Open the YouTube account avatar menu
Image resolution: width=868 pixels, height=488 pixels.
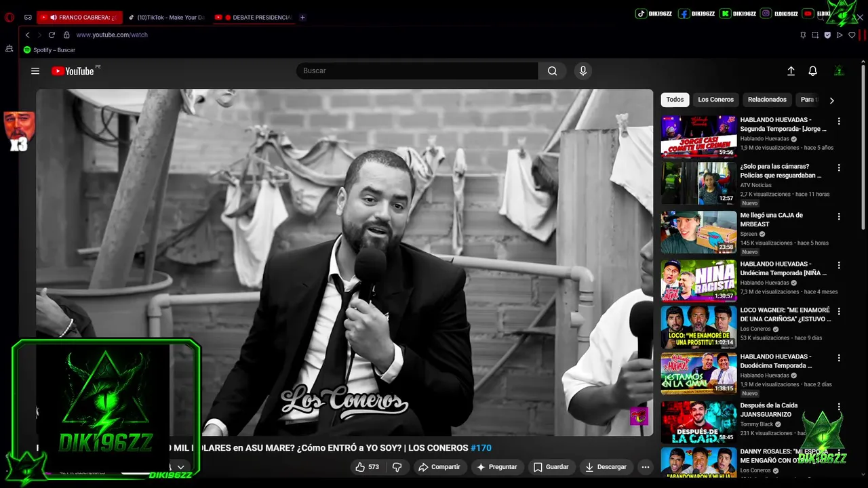839,70
